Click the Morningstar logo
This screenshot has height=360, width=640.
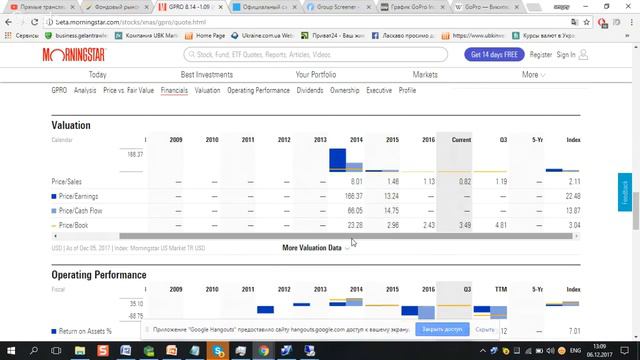[74, 55]
